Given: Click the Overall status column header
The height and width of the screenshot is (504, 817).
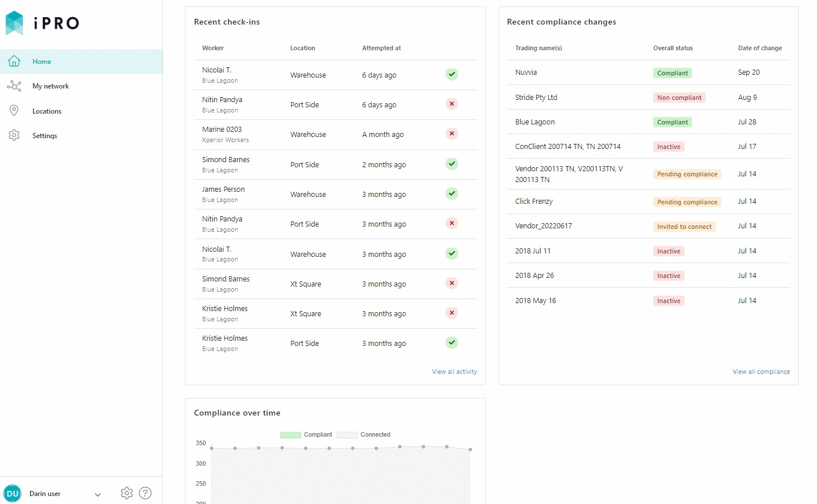Looking at the screenshot, I should click(x=673, y=48).
